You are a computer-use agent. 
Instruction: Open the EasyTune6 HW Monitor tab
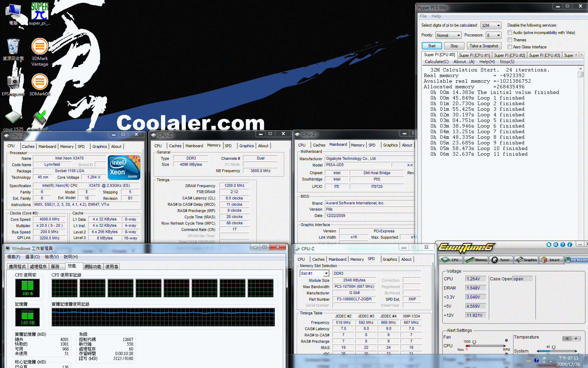pyautogui.click(x=577, y=260)
